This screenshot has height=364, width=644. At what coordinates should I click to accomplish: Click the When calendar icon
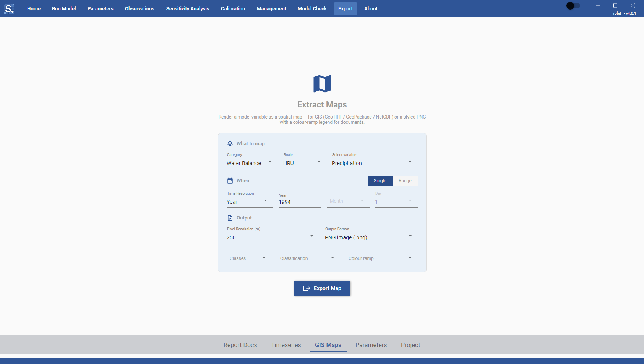[230, 181]
